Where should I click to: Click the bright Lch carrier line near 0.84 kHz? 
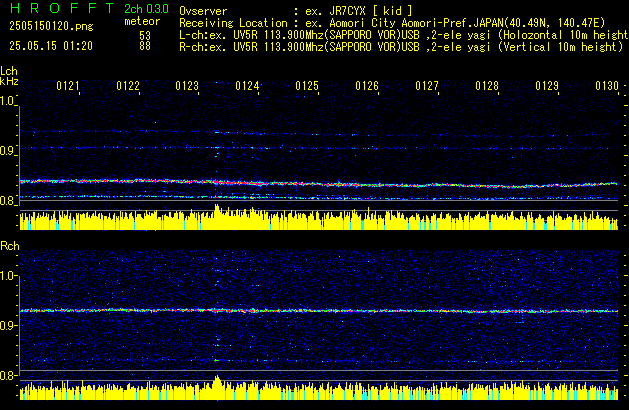pos(319,184)
